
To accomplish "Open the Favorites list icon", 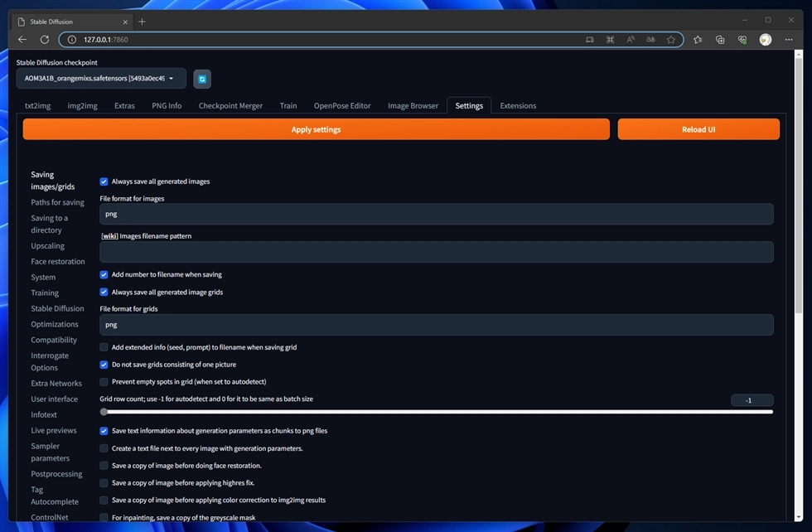I will click(698, 40).
